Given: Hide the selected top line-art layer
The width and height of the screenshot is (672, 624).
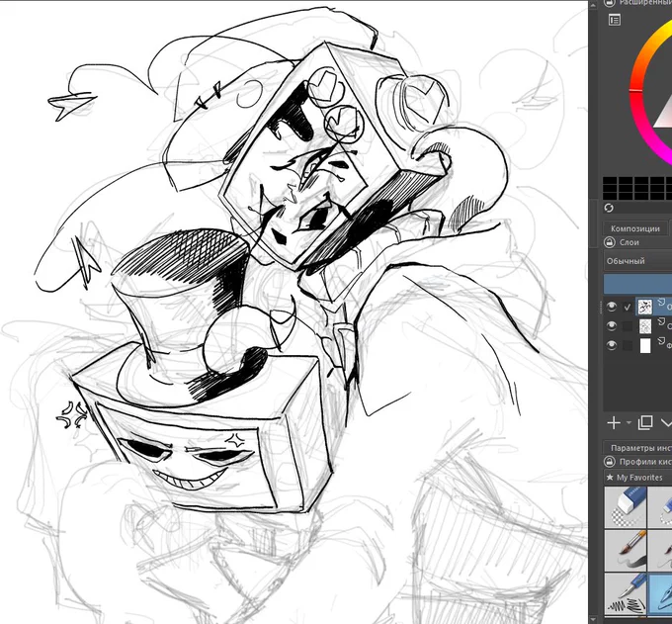Looking at the screenshot, I should click(612, 307).
